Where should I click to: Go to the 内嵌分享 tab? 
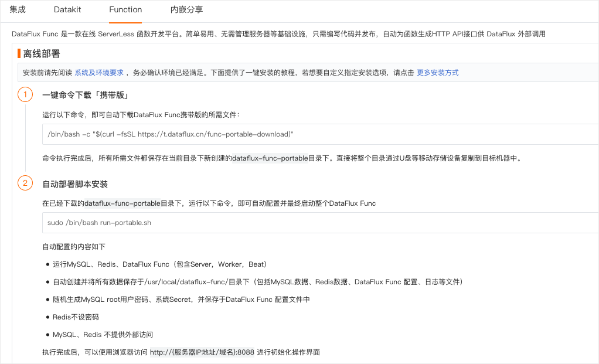(186, 9)
